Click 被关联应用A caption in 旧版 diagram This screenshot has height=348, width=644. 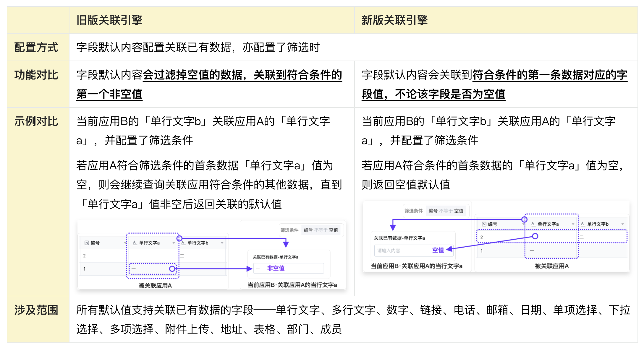tap(155, 285)
